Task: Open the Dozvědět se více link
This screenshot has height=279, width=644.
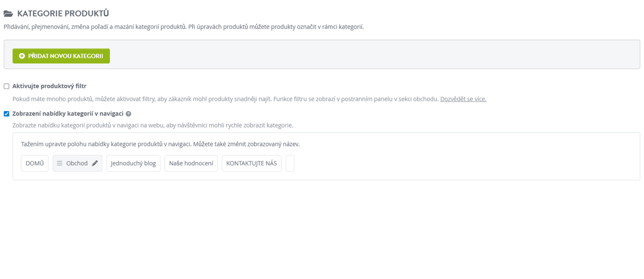Action: coord(463,99)
